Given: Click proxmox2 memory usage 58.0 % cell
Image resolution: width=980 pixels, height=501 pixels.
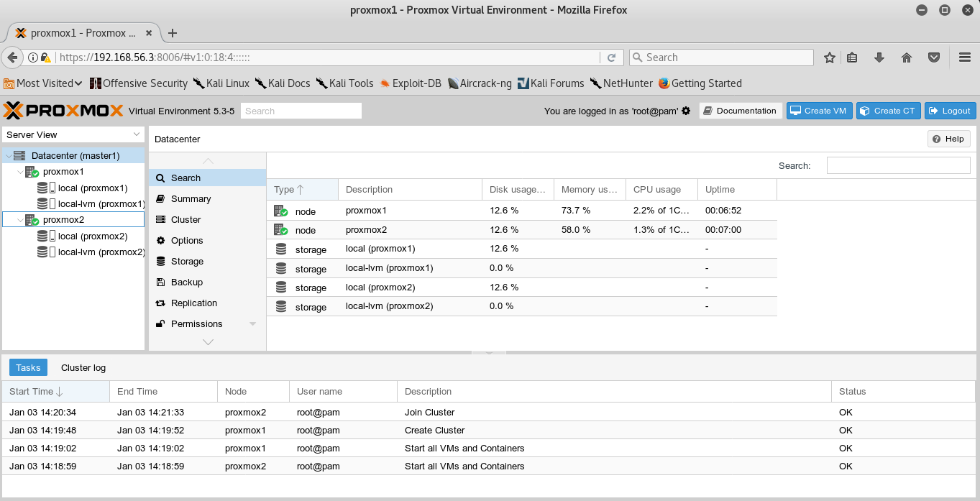Looking at the screenshot, I should click(x=590, y=230).
